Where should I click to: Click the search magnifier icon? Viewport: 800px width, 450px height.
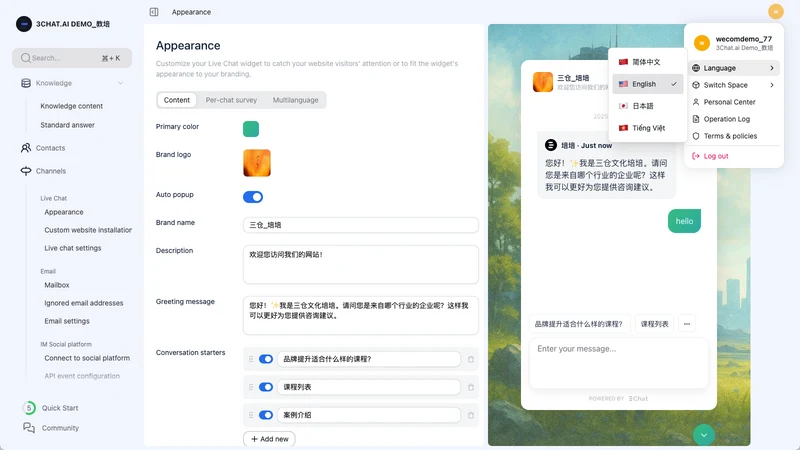[x=25, y=58]
